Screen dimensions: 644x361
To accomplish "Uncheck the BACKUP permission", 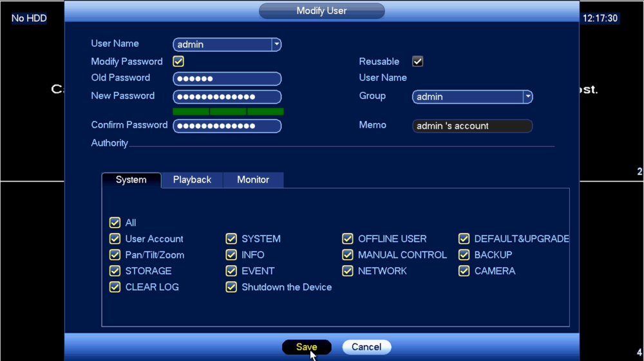I will click(x=464, y=255).
